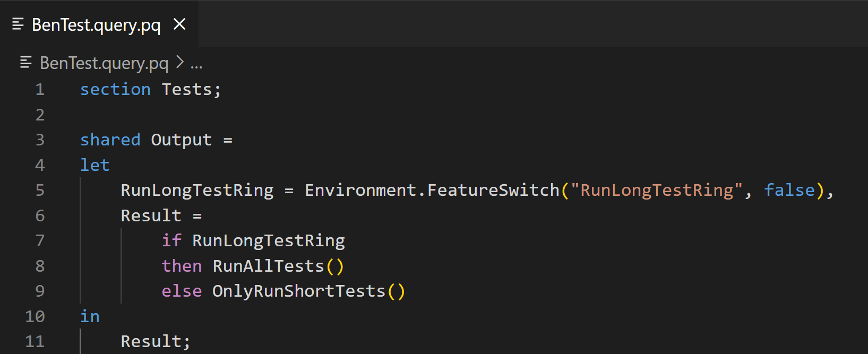Click line number 5 in the gutter

pos(40,190)
